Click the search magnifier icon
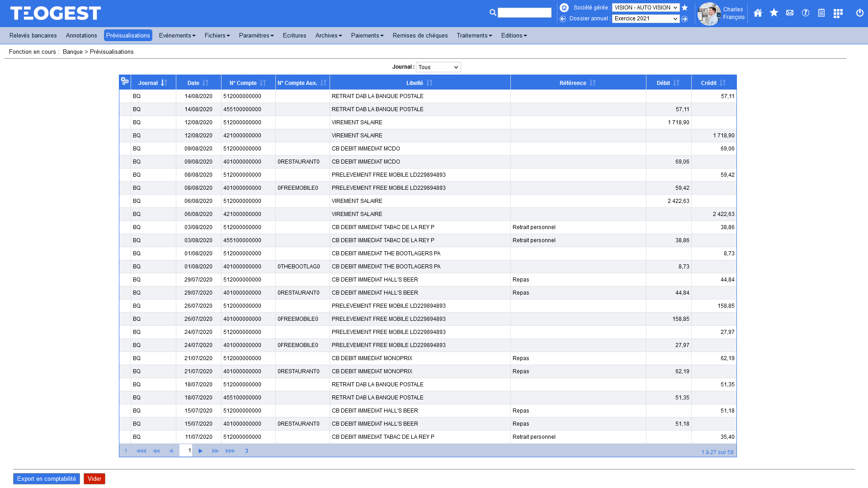The height and width of the screenshot is (488, 868). click(x=493, y=13)
